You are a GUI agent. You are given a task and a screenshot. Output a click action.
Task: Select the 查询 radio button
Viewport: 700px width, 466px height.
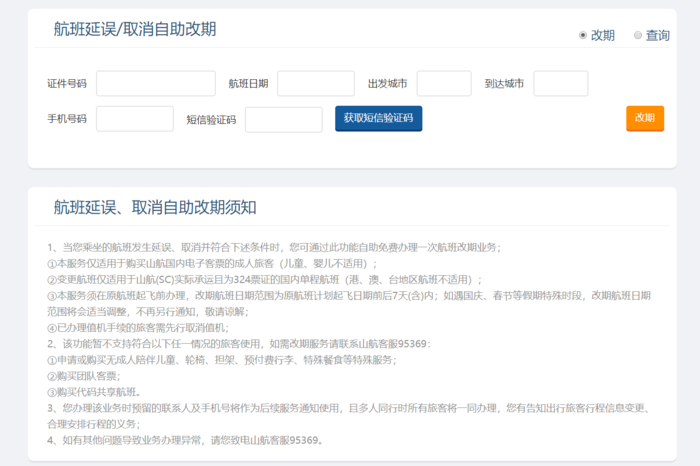coord(638,35)
